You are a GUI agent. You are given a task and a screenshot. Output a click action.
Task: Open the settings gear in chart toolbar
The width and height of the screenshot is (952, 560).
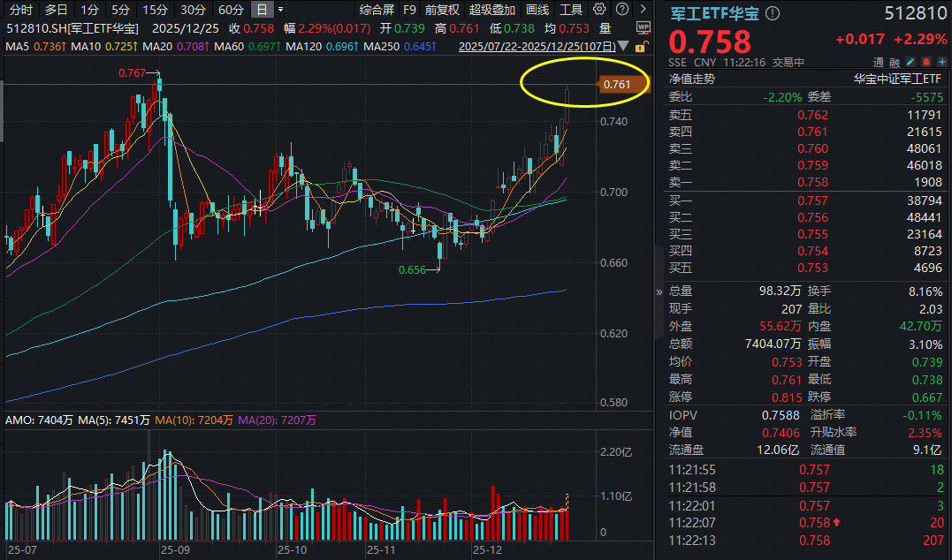pos(600,10)
